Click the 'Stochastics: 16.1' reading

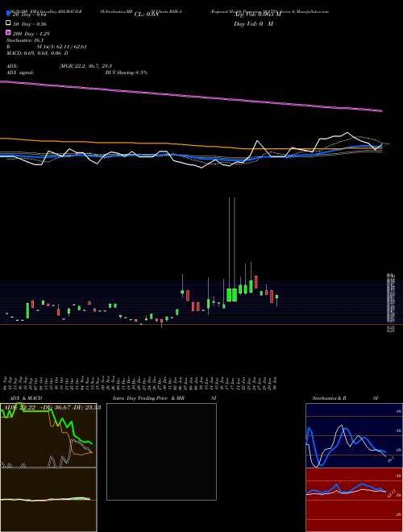[x=25, y=40]
